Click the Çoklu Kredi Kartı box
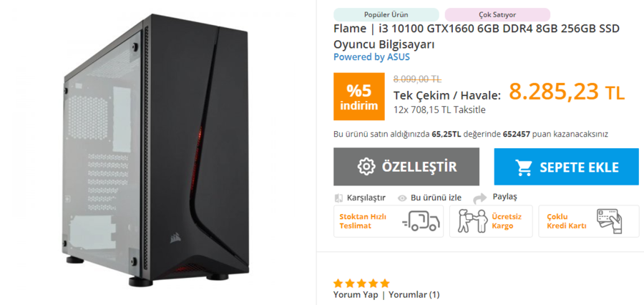Viewport: 644px width, 305px height. tap(587, 221)
